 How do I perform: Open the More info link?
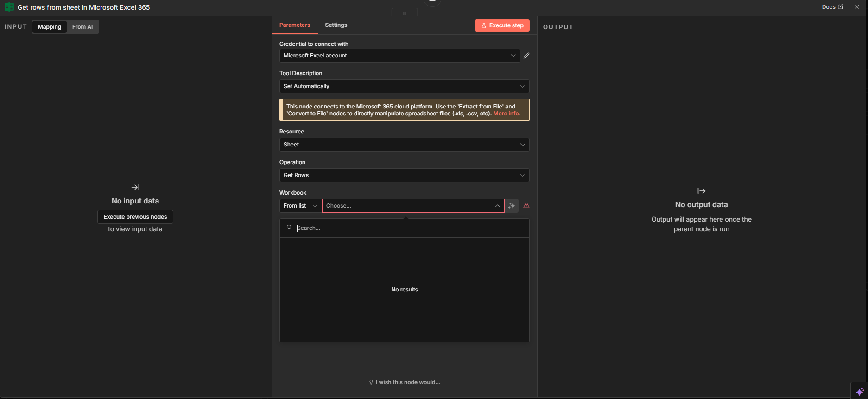[506, 114]
